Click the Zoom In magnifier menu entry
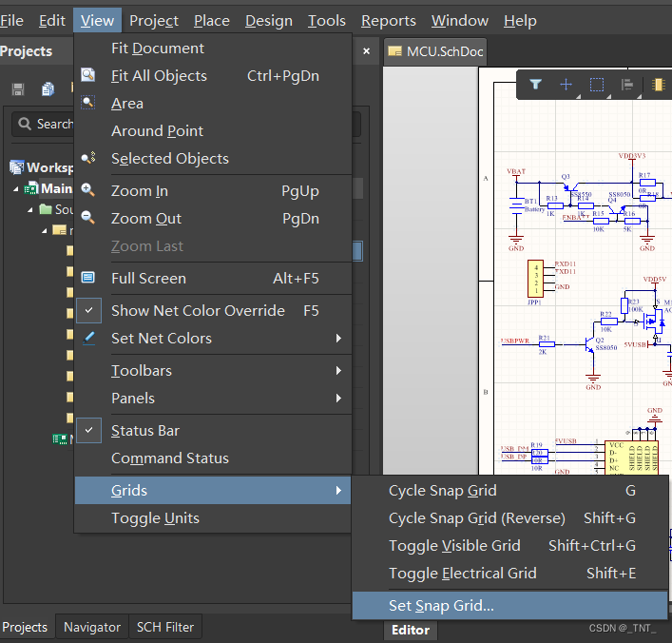The image size is (672, 643). click(140, 191)
